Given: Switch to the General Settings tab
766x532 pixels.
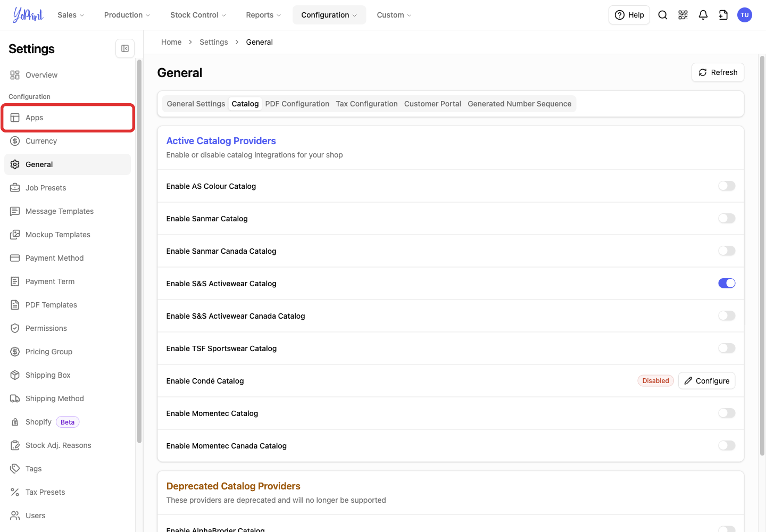Looking at the screenshot, I should (x=196, y=104).
